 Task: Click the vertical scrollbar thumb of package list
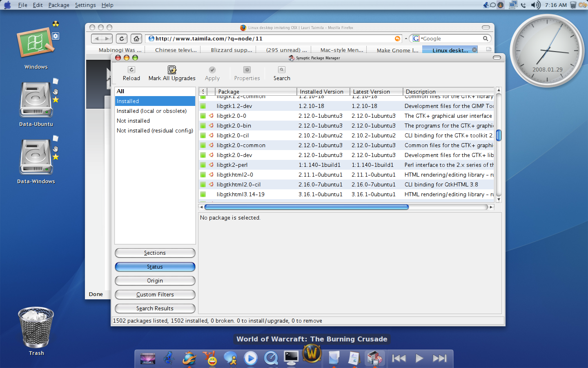pos(499,135)
